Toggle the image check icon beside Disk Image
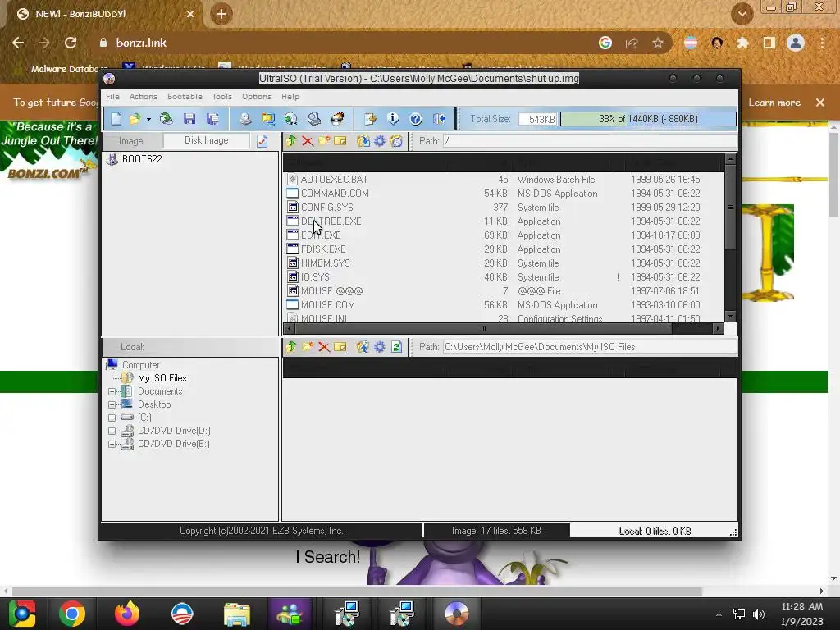Viewport: 840px width, 630px height. pyautogui.click(x=262, y=141)
